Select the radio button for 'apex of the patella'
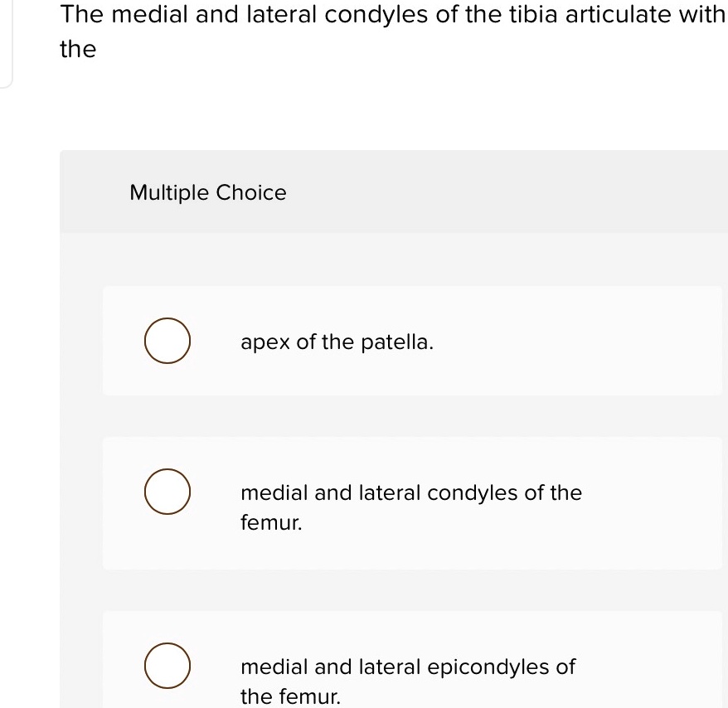The height and width of the screenshot is (708, 728). [x=167, y=341]
